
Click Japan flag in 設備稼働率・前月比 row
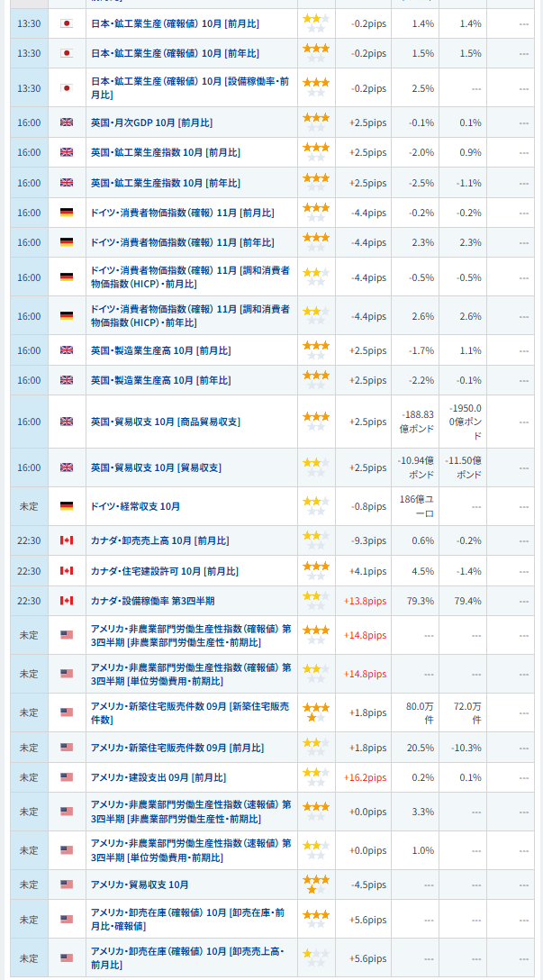66,88
